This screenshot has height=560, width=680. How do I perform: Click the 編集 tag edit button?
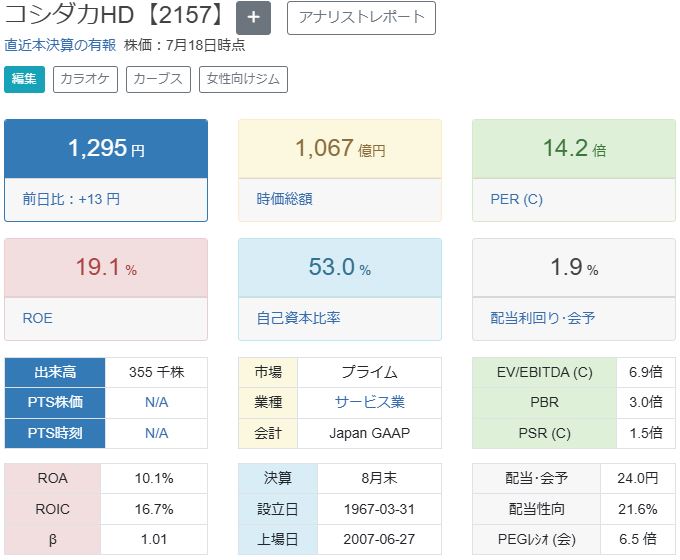tap(24, 79)
